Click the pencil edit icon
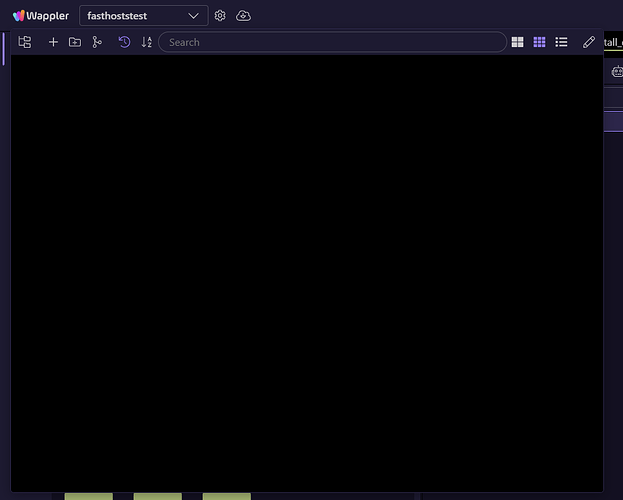This screenshot has width=623, height=500. [589, 42]
